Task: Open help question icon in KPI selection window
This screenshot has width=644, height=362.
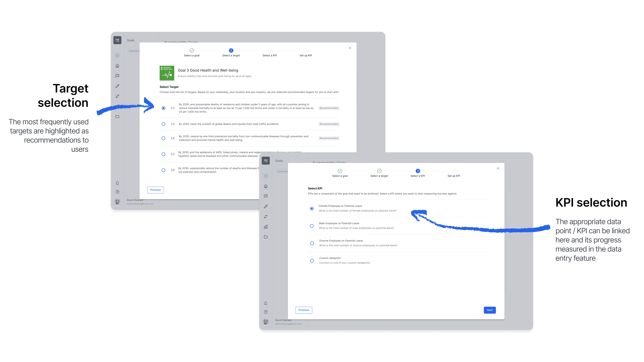Action: click(266, 312)
